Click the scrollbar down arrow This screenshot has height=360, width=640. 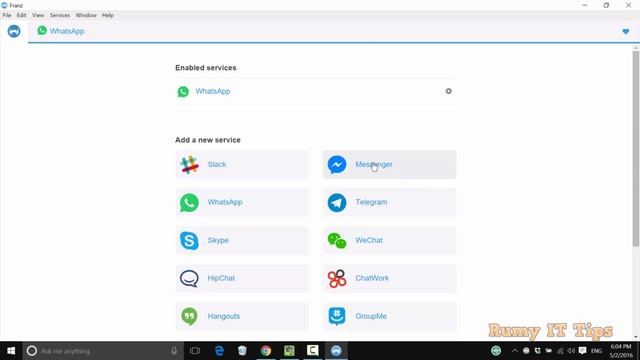pos(636,337)
